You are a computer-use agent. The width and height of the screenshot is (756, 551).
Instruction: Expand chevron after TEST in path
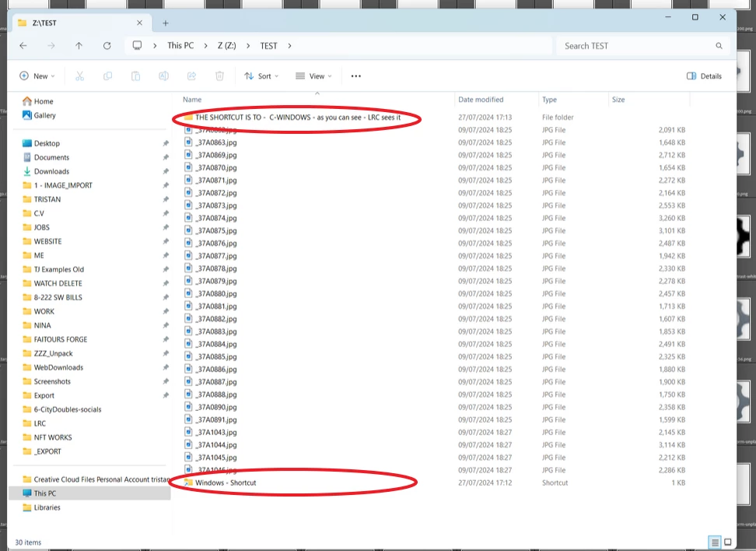[x=290, y=46]
